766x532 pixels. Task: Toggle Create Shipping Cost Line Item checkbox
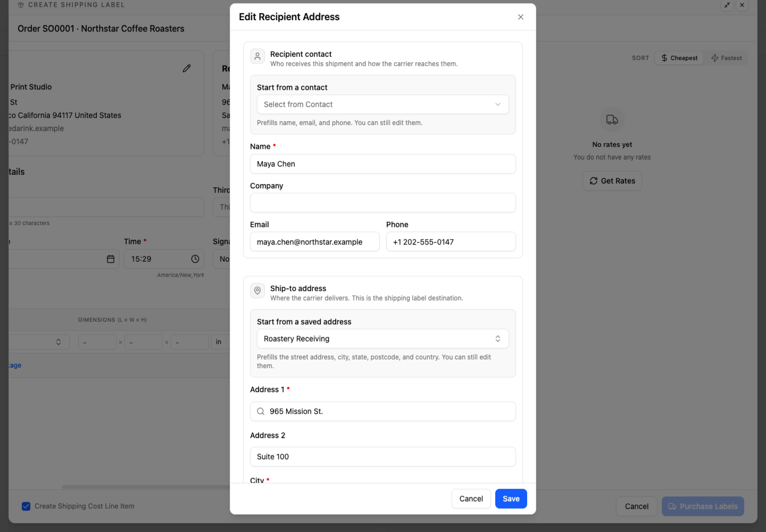click(26, 506)
